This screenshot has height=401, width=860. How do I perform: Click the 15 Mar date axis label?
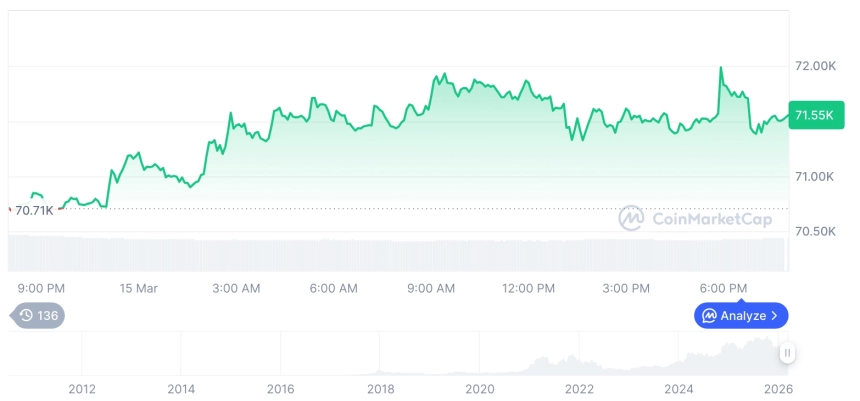click(139, 288)
